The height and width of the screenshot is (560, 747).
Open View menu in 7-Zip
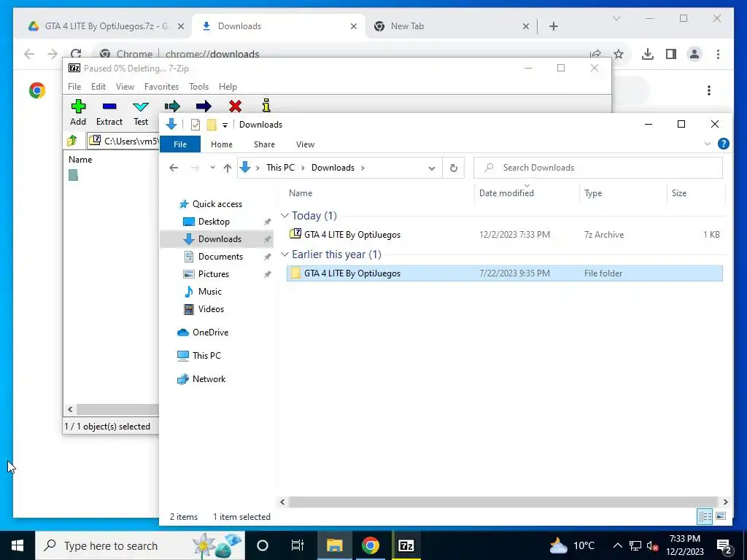(125, 87)
